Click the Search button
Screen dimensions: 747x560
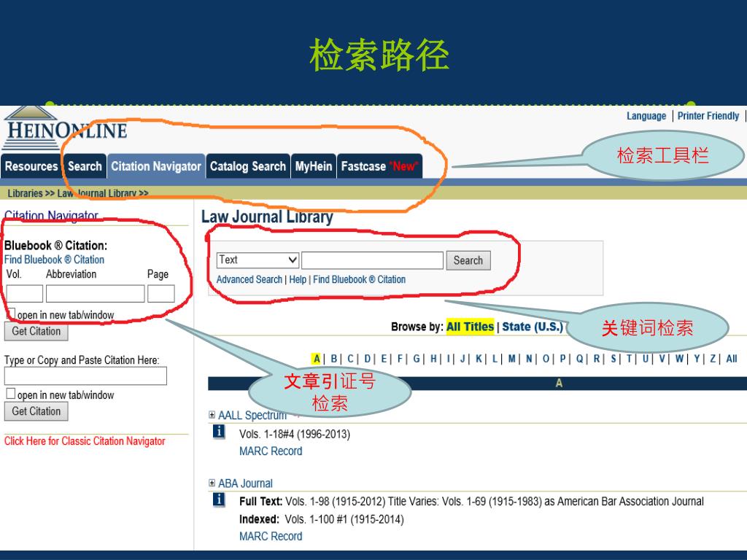point(468,260)
